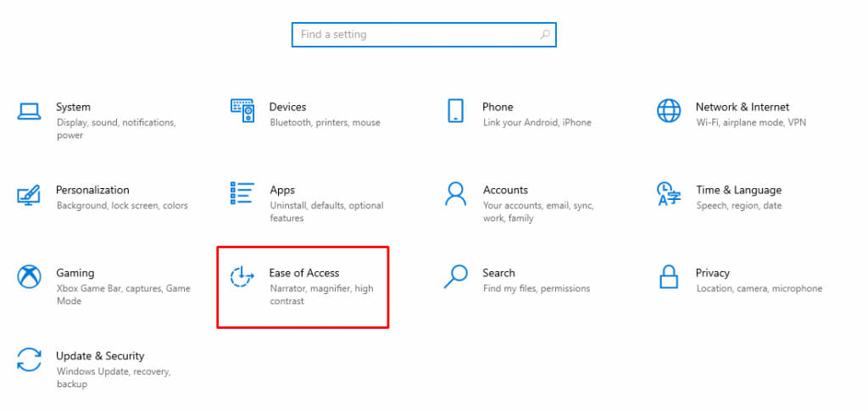This screenshot has width=868, height=411.
Task: Open the Time & Language icon
Action: click(669, 193)
